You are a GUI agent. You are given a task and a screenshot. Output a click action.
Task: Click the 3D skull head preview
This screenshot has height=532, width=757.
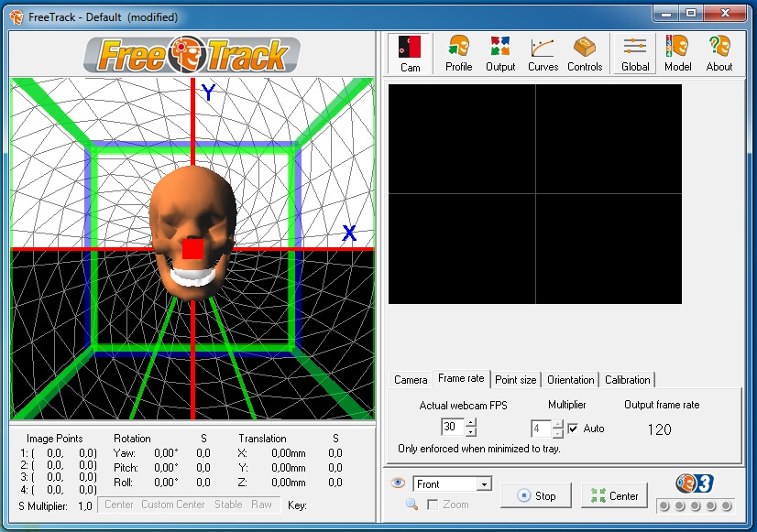[x=192, y=233]
